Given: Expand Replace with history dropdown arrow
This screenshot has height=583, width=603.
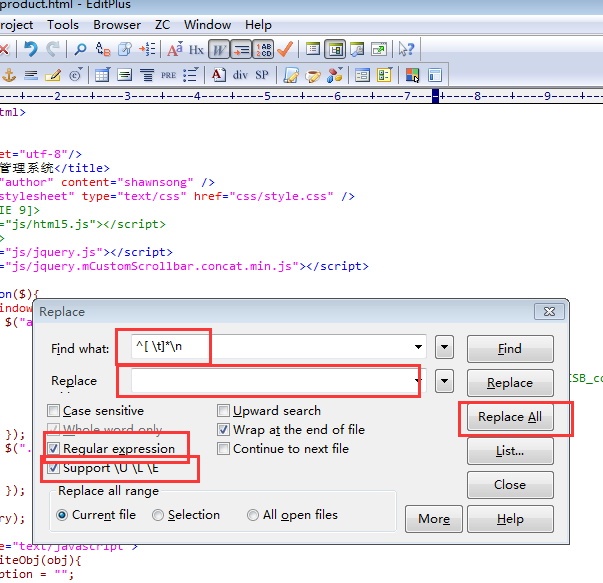Looking at the screenshot, I should tap(418, 381).
